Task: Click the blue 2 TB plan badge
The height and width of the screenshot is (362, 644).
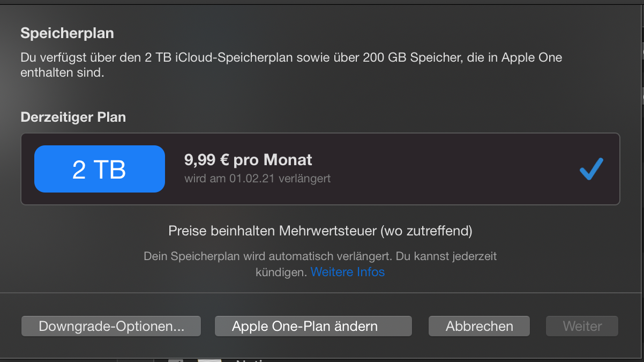Action: point(100,169)
